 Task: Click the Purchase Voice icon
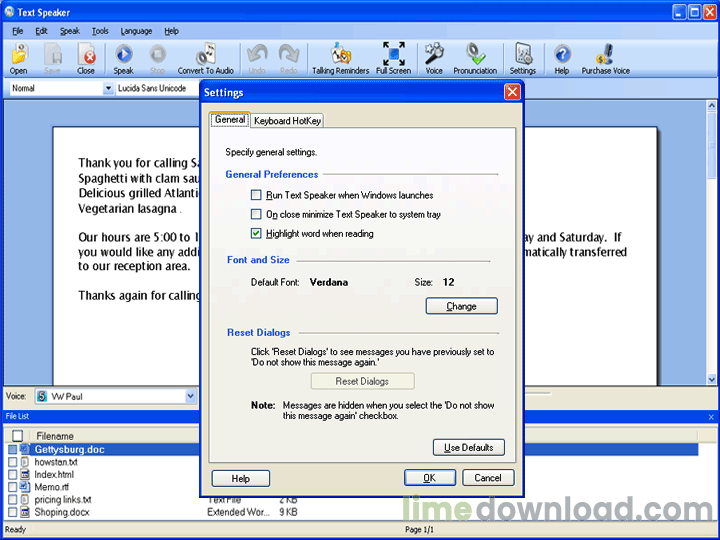coord(606,59)
